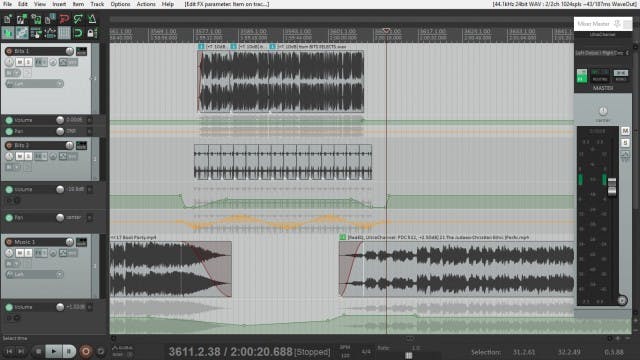640x360 pixels.
Task: Arm record on the Music 1 track
Action: (9, 242)
